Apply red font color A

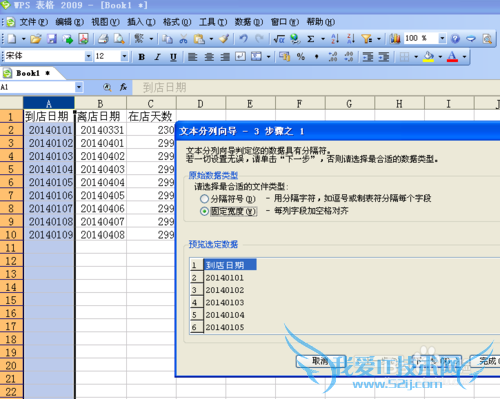coord(452,57)
